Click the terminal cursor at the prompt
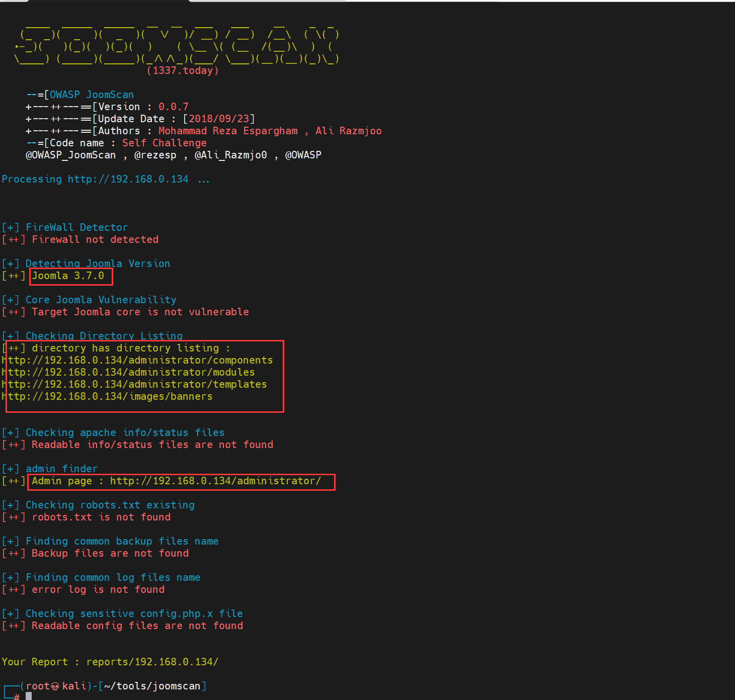 (x=29, y=696)
